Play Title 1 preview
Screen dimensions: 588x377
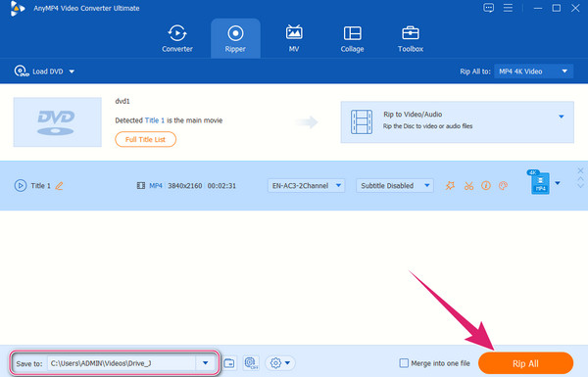(x=21, y=185)
